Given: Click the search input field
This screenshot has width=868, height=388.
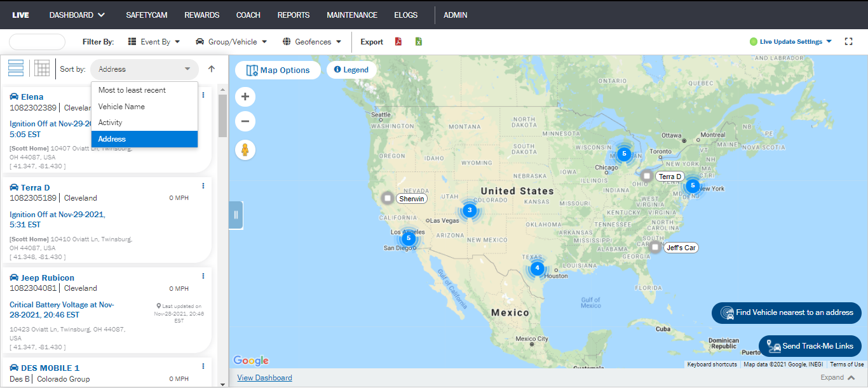Looking at the screenshot, I should (x=37, y=42).
